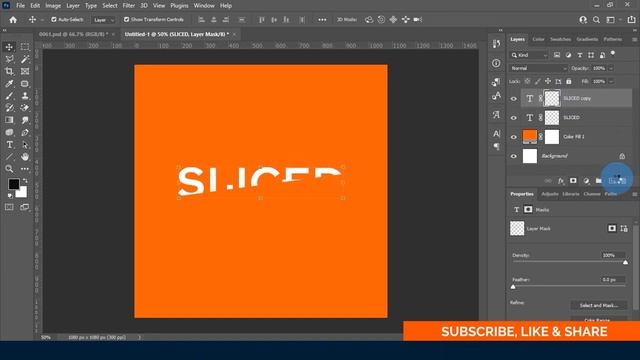Screen dimensions: 640x360
Task: Select the Line tool
Action: pyautogui.click(x=9, y=157)
